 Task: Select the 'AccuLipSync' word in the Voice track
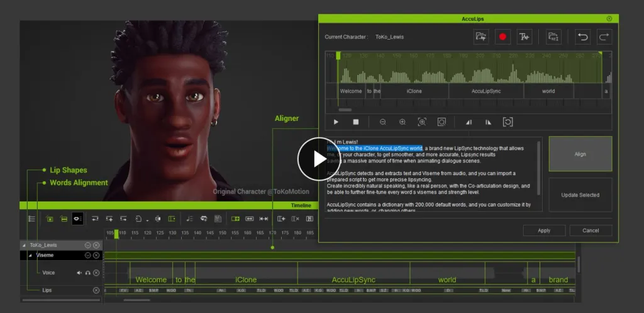tap(353, 280)
